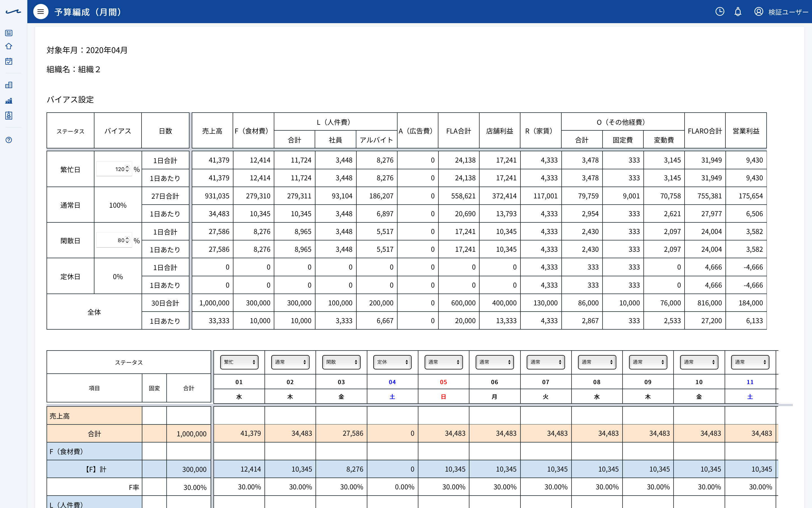Screen dimensions: 812x508
Task: Open the list page icon in sidebar
Action: tap(9, 33)
